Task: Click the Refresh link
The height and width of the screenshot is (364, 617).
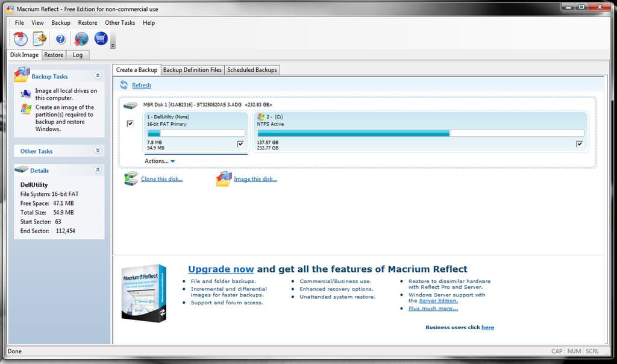Action: click(141, 86)
